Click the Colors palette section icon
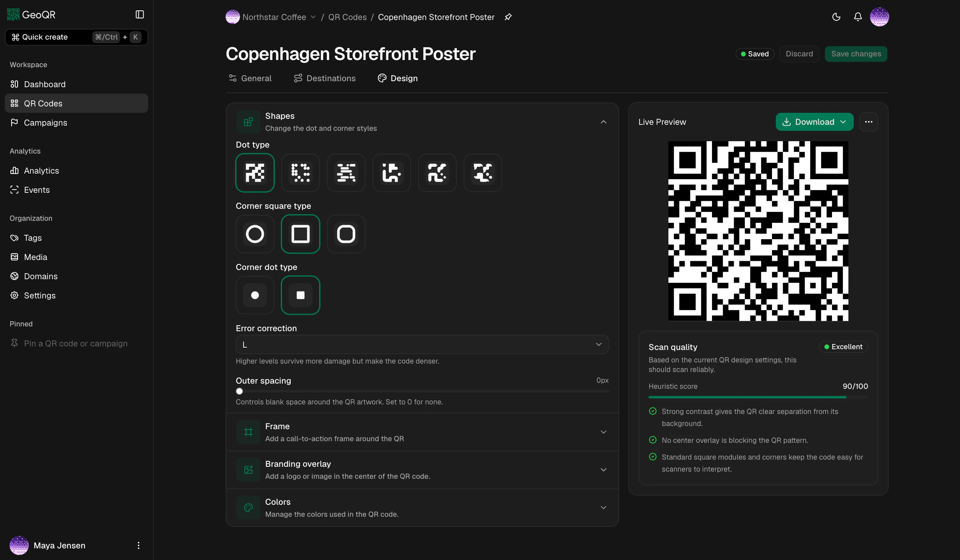 (x=248, y=508)
